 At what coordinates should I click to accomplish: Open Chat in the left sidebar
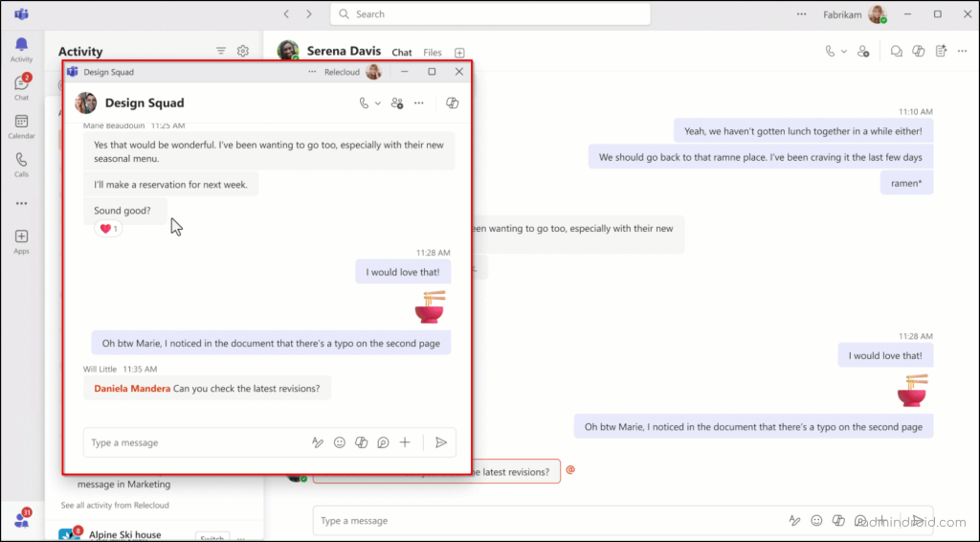(x=21, y=87)
